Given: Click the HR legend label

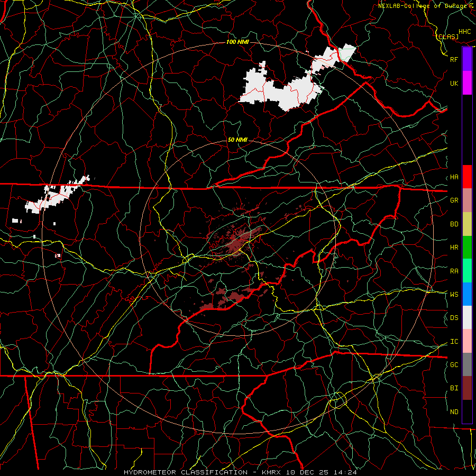Looking at the screenshot, I should [x=454, y=247].
